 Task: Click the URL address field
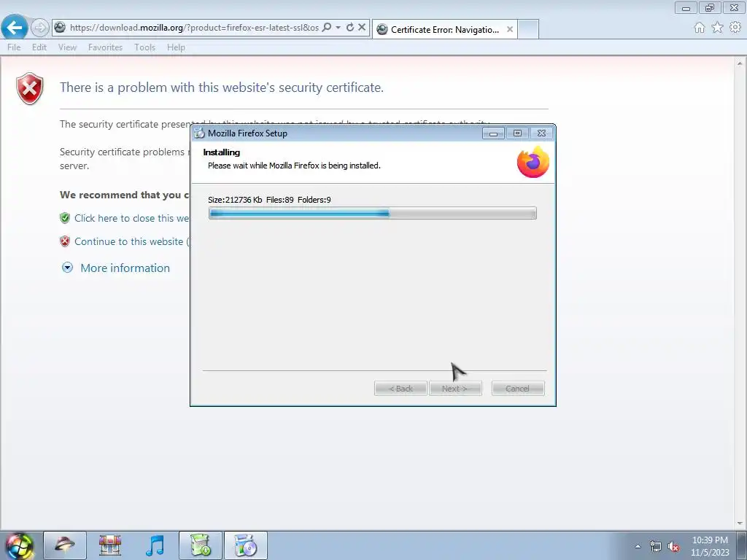click(x=194, y=28)
